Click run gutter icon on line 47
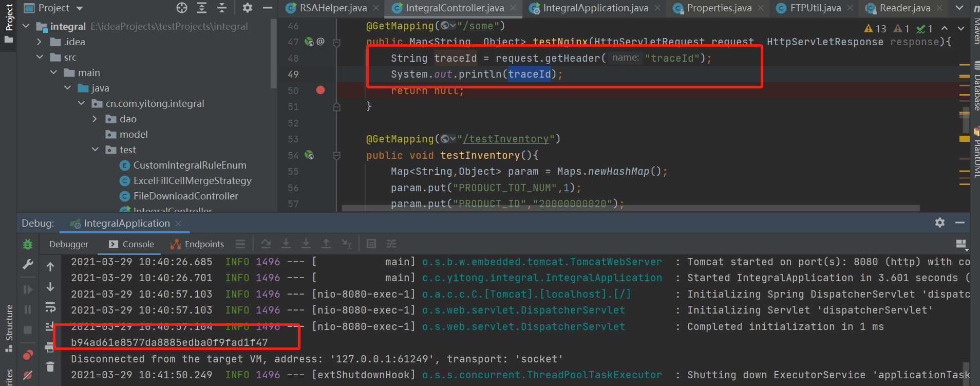This screenshot has width=980, height=386. 309,42
